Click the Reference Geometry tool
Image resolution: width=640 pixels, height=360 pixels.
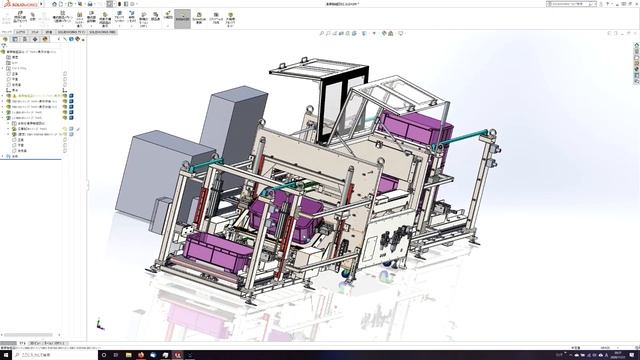coord(132,19)
